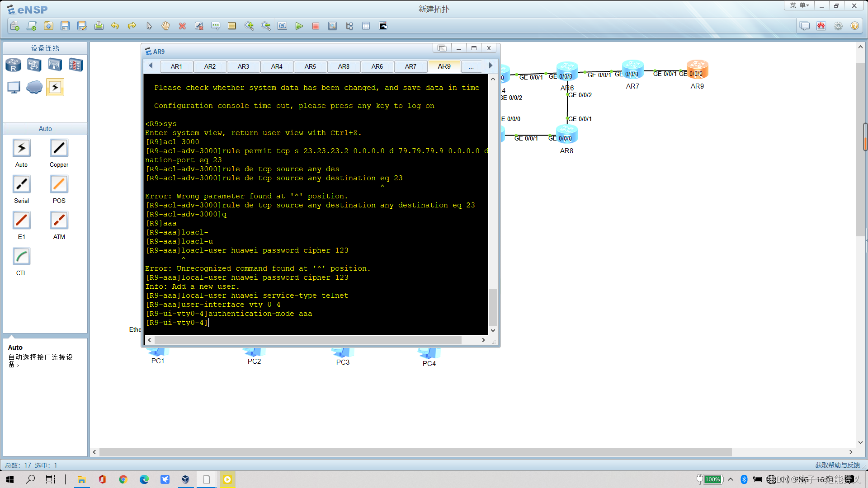
Task: Select the Cloud device category icon
Action: [x=34, y=87]
